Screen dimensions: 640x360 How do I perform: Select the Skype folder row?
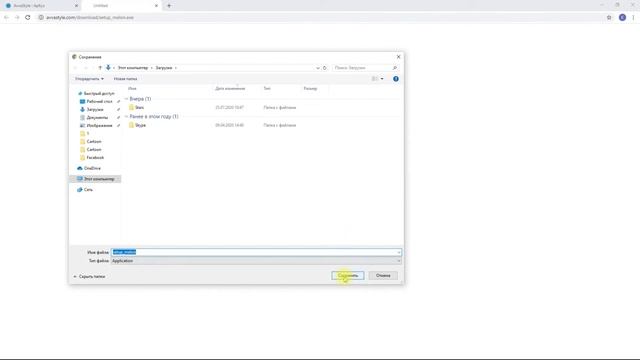coord(212,125)
